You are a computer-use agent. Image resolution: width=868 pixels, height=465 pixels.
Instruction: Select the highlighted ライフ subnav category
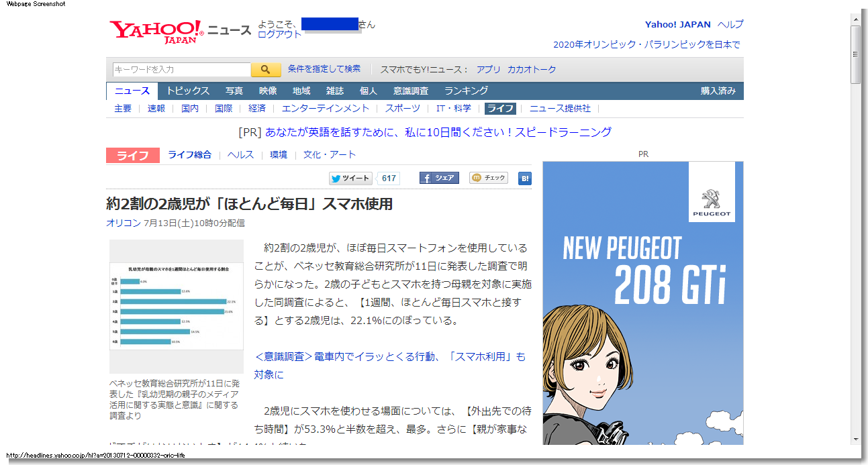500,109
